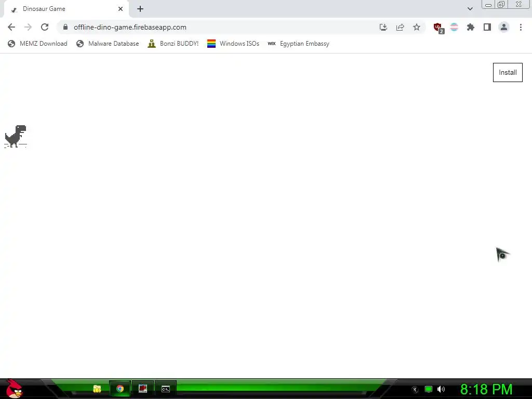
Task: Share this page via share icon
Action: pyautogui.click(x=400, y=27)
